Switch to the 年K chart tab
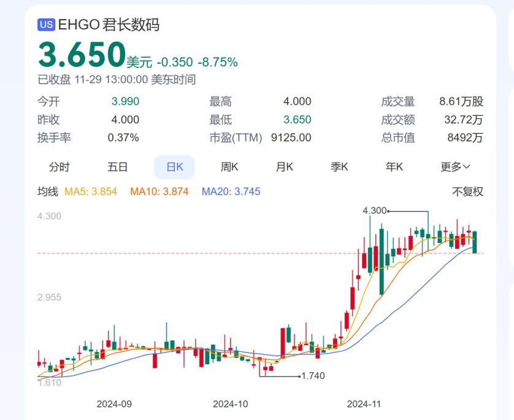 394,167
